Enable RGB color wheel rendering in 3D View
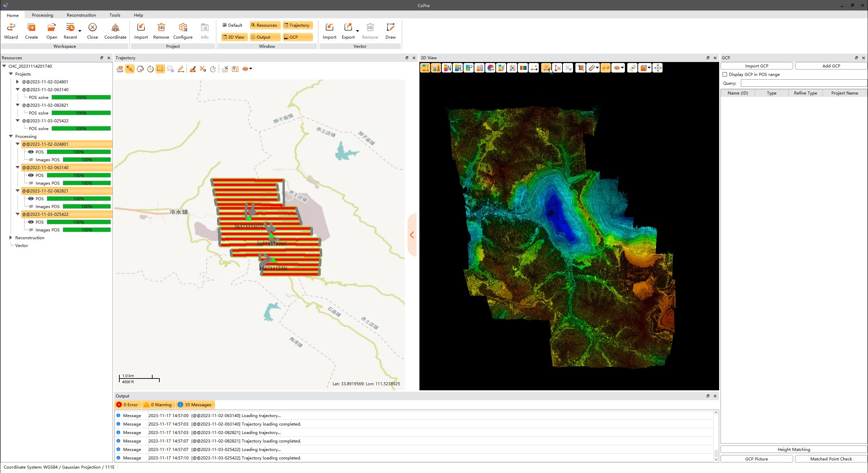Screen dimensions: 868x473 [490, 68]
